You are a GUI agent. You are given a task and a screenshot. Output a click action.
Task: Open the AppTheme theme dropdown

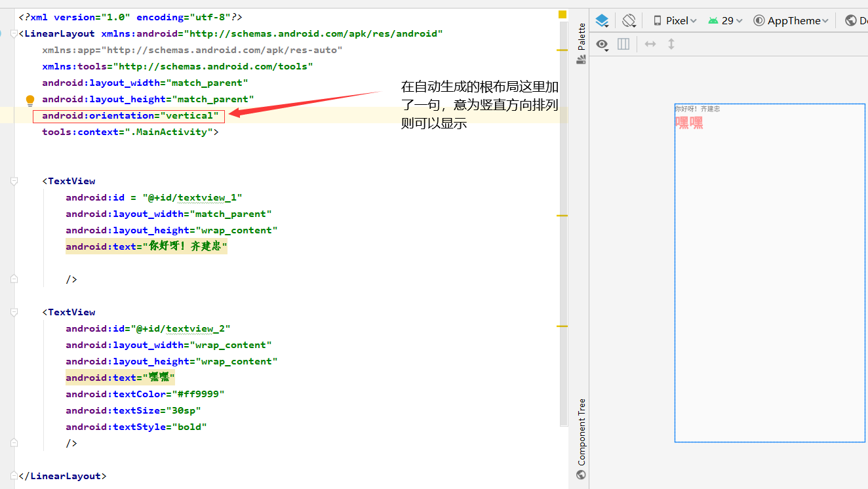(791, 20)
